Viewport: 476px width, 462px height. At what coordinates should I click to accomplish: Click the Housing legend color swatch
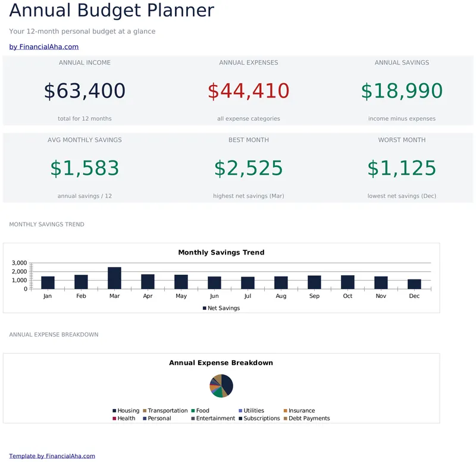[114, 411]
